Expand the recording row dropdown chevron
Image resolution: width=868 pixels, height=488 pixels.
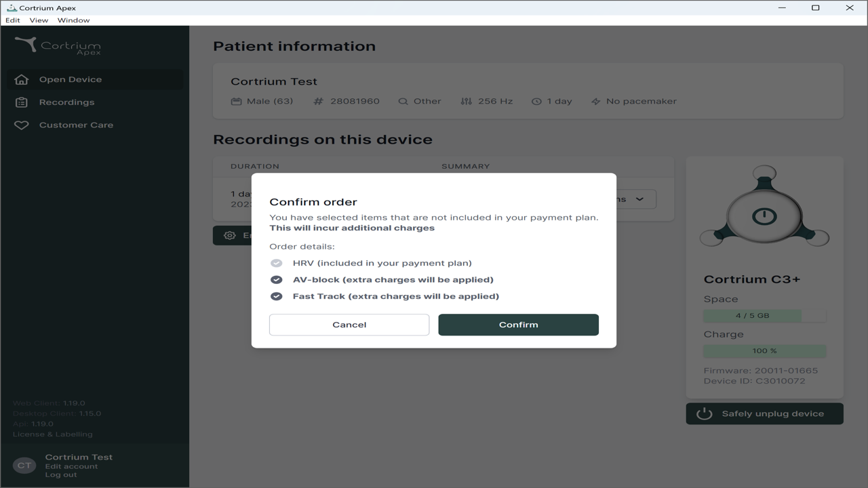(639, 199)
